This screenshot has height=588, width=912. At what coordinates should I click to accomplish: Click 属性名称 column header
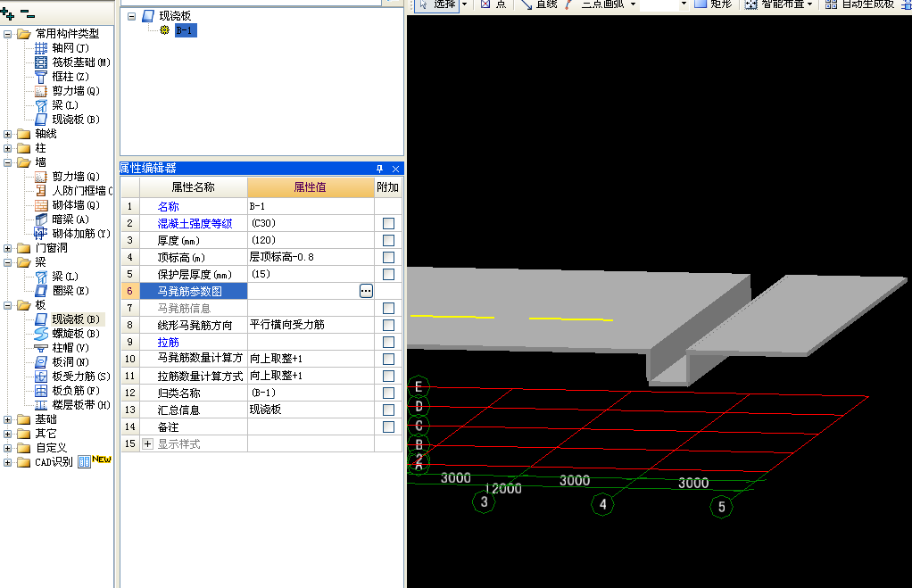click(x=193, y=187)
